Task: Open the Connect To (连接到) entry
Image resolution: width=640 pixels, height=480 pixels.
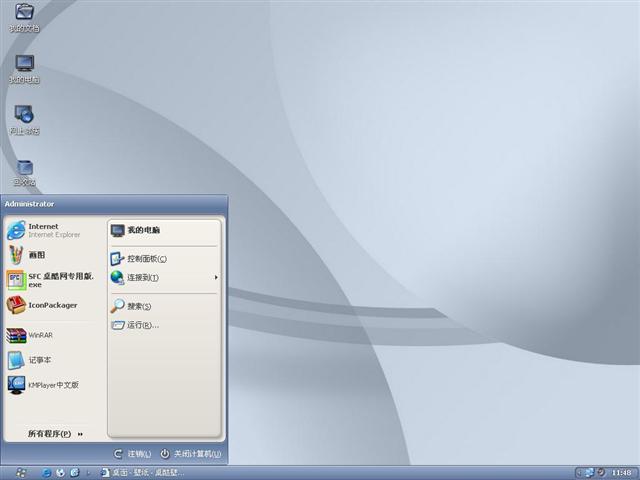Action: coord(164,278)
